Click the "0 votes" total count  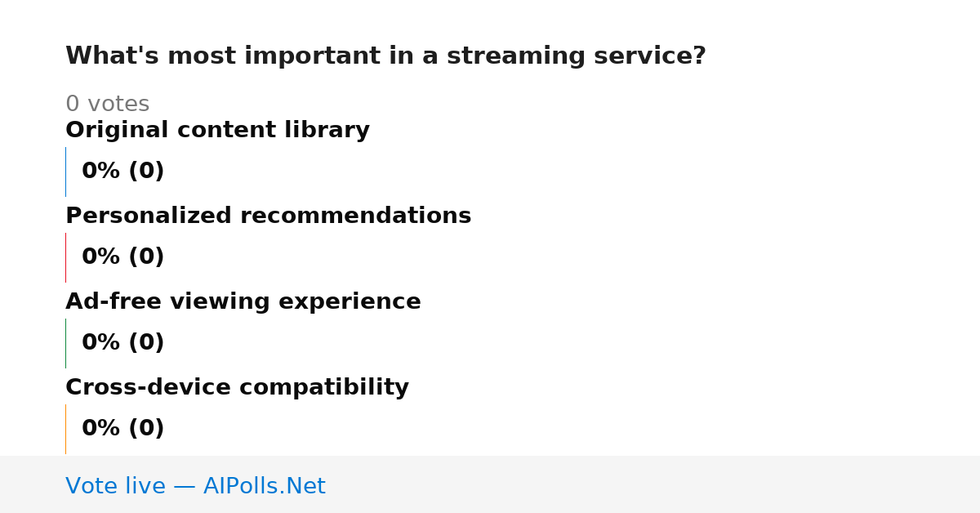[107, 105]
